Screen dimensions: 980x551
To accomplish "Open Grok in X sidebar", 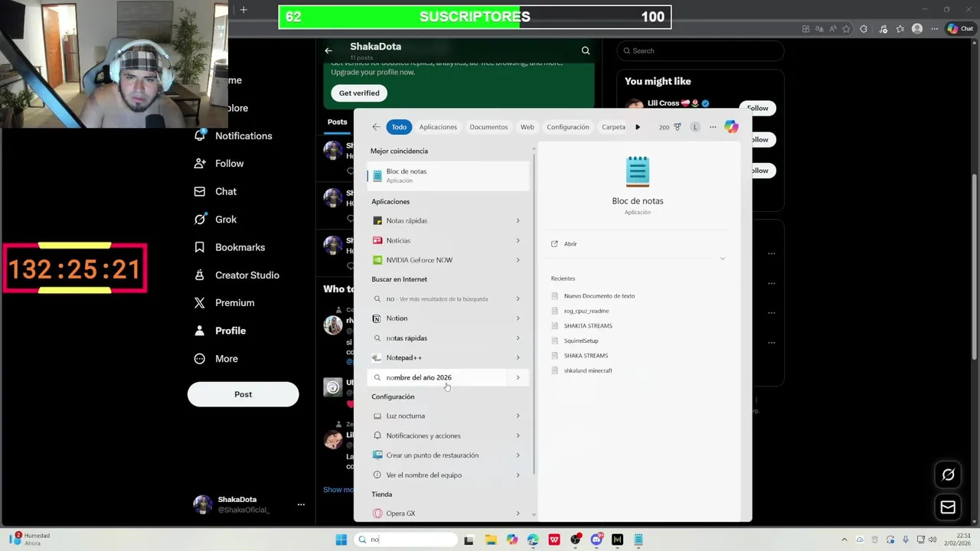I will coord(215,219).
